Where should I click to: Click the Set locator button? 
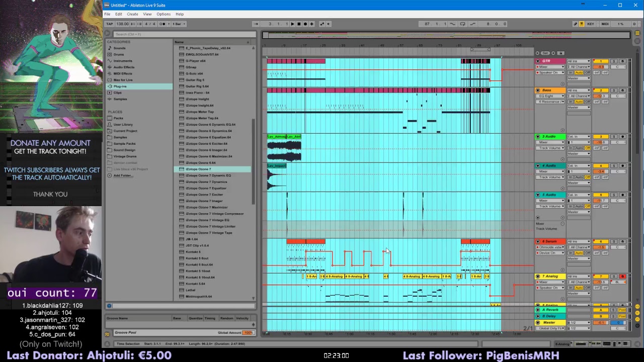pyautogui.click(x=545, y=53)
